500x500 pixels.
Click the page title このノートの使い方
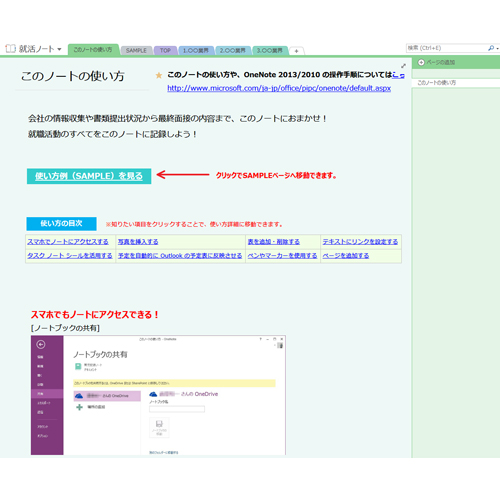73,76
